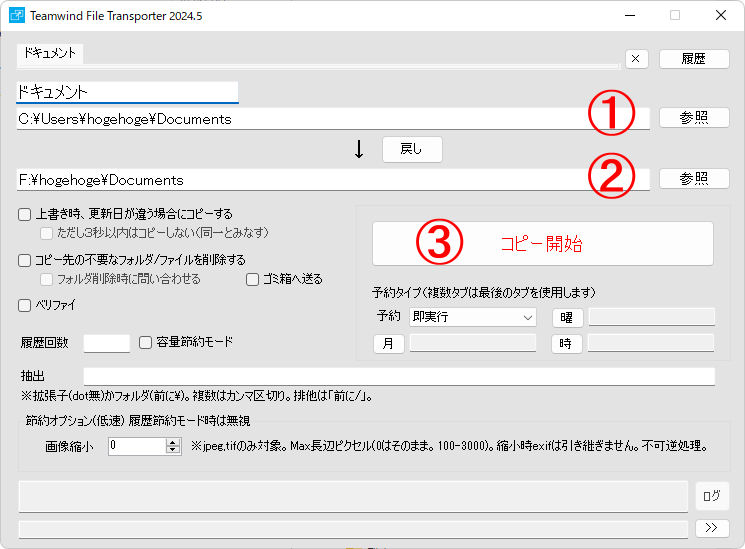Screen dimensions: 745x549
Task: Click the 時 hour button
Action: click(x=567, y=344)
